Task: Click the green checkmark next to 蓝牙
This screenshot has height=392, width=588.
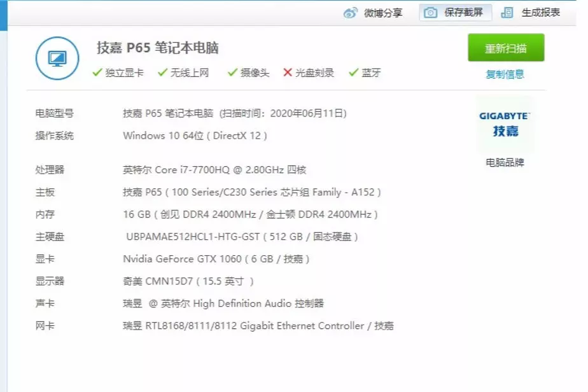Action: (x=353, y=73)
